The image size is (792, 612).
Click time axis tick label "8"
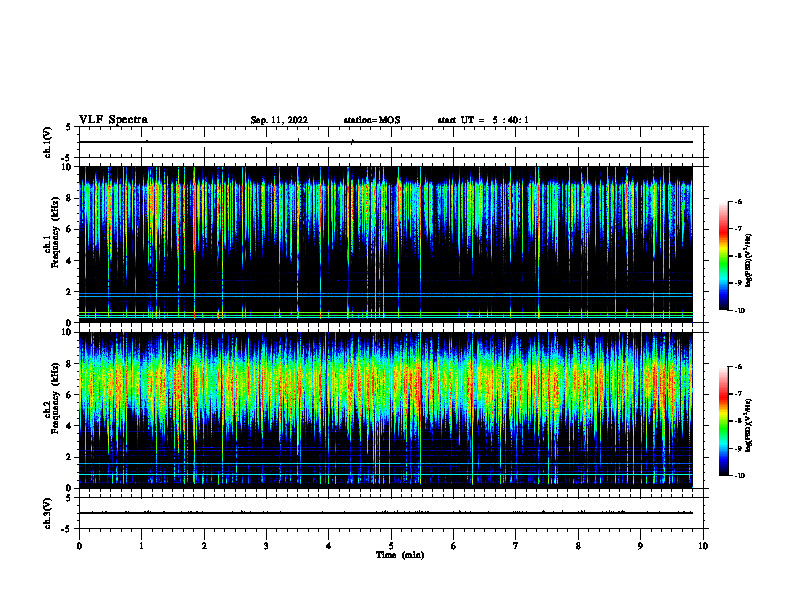point(578,546)
